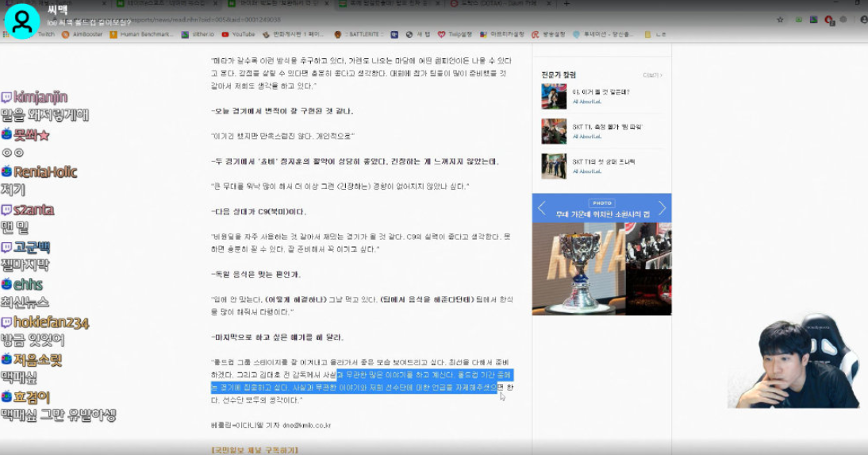The image size is (868, 455).
Task: Open the 새 탭 bookmark
Action: click(x=418, y=34)
